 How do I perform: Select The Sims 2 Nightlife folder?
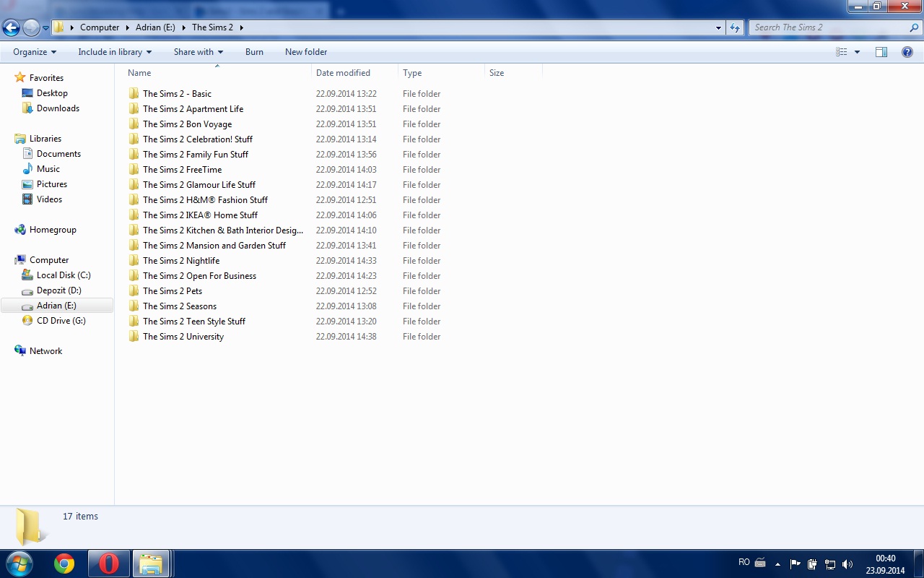(x=181, y=261)
